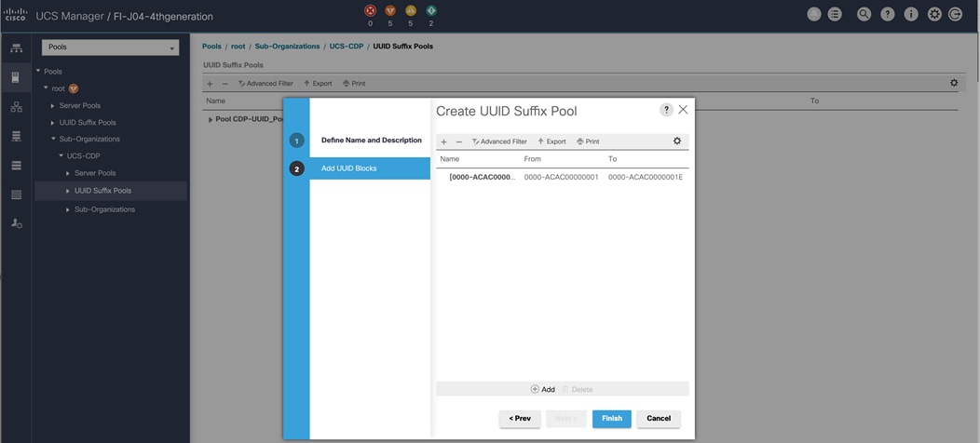The height and width of the screenshot is (443, 980).
Task: Open the list menu icon in header
Action: [x=835, y=15]
